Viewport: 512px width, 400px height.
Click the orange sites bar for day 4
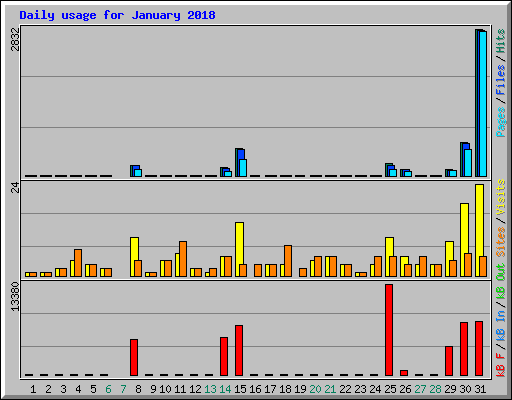point(78,263)
